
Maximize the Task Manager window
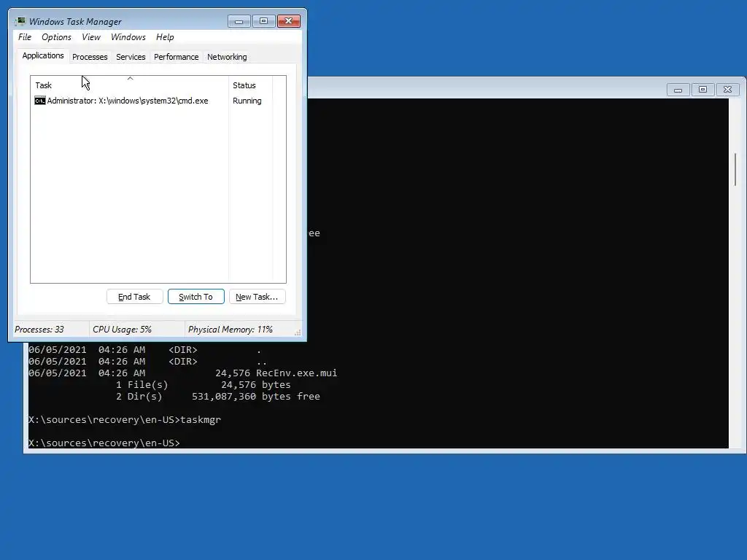(263, 21)
